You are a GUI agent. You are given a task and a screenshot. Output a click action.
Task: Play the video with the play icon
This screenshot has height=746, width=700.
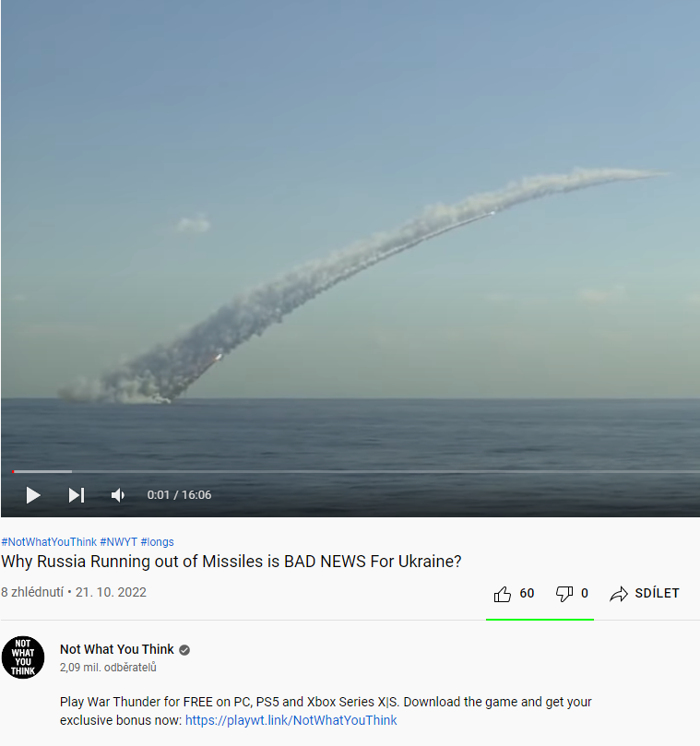point(33,495)
